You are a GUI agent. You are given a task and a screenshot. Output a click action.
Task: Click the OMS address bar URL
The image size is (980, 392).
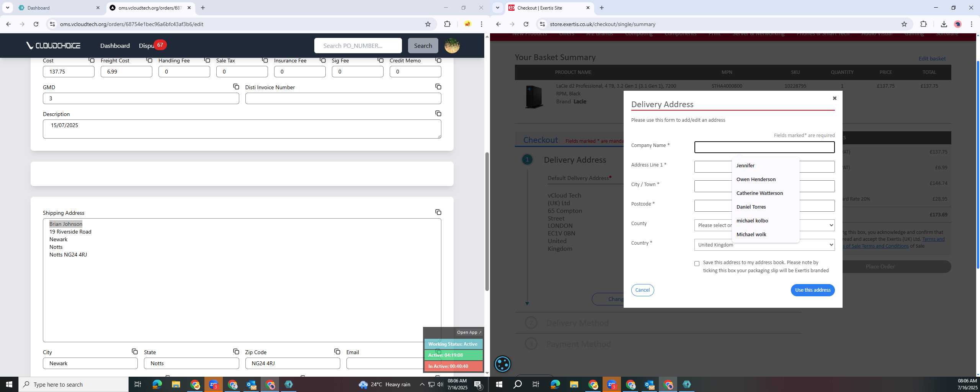click(131, 24)
